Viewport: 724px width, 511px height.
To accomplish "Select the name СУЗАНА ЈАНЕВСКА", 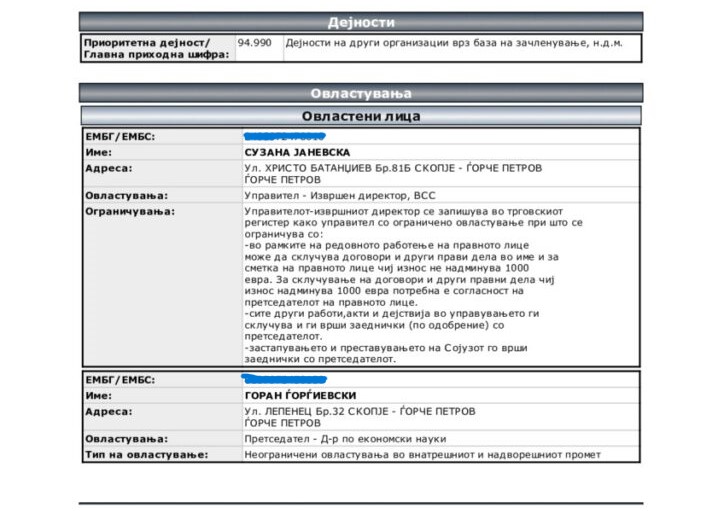I will [x=300, y=151].
